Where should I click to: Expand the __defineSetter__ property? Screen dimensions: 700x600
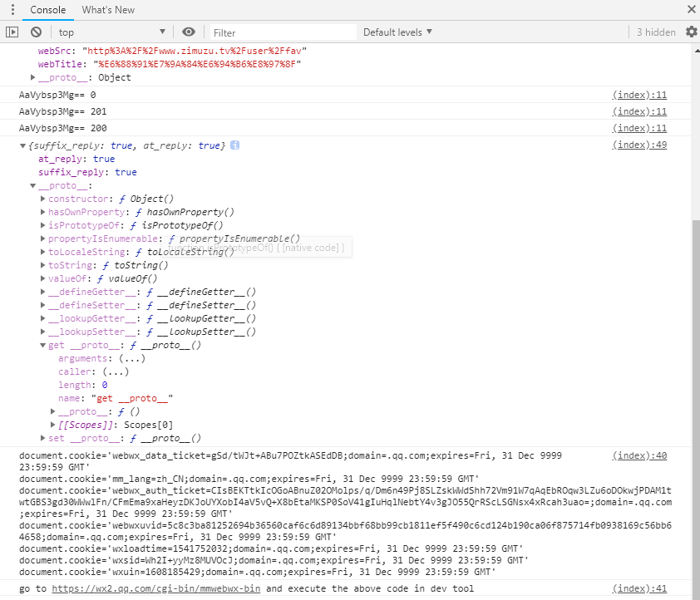pyautogui.click(x=43, y=305)
